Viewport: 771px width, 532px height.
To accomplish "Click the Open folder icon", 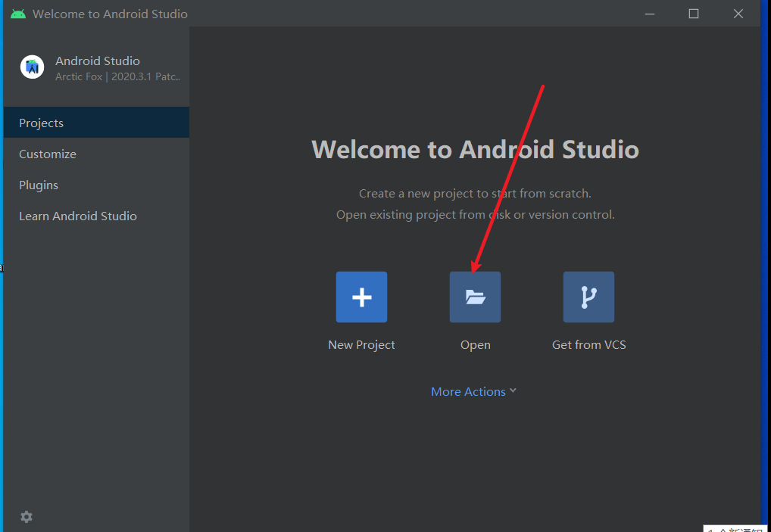I will (x=475, y=297).
